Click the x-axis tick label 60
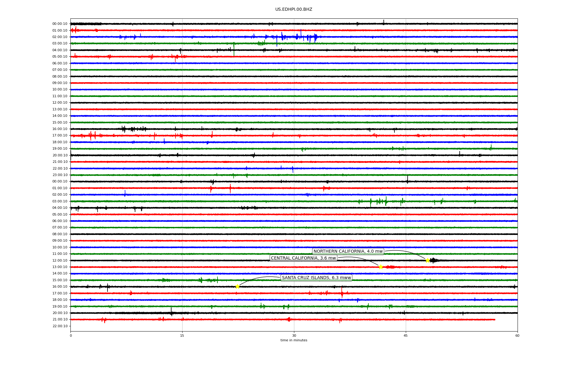This screenshot has width=588, height=368. (517, 335)
